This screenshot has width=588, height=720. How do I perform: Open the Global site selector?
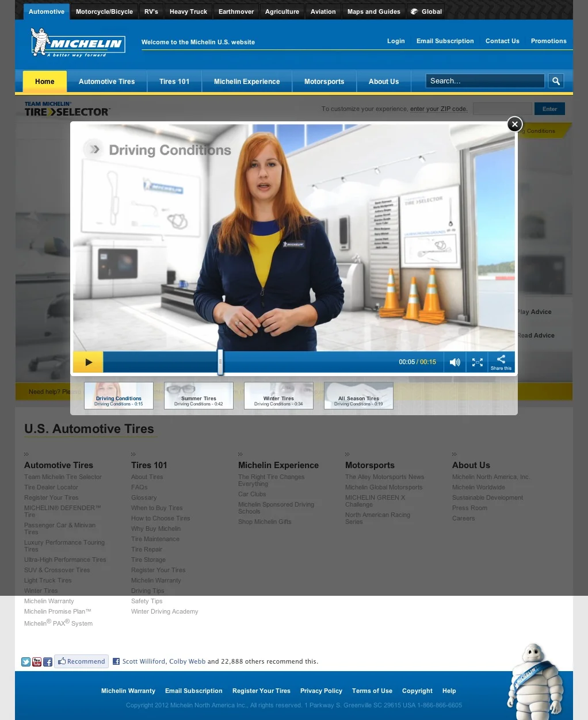click(x=426, y=12)
